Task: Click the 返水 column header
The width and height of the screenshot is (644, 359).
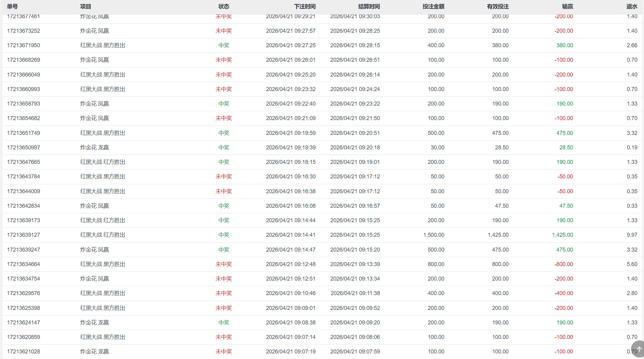Action: coord(632,6)
